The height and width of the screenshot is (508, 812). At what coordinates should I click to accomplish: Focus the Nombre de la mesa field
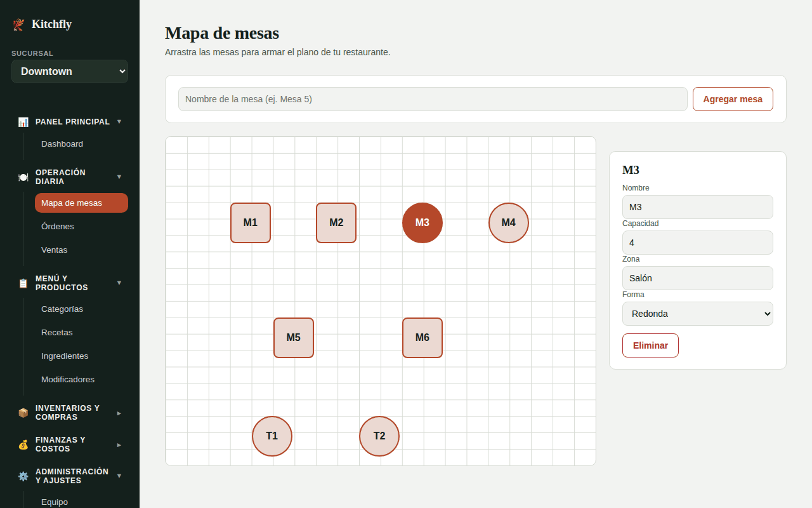pyautogui.click(x=433, y=99)
